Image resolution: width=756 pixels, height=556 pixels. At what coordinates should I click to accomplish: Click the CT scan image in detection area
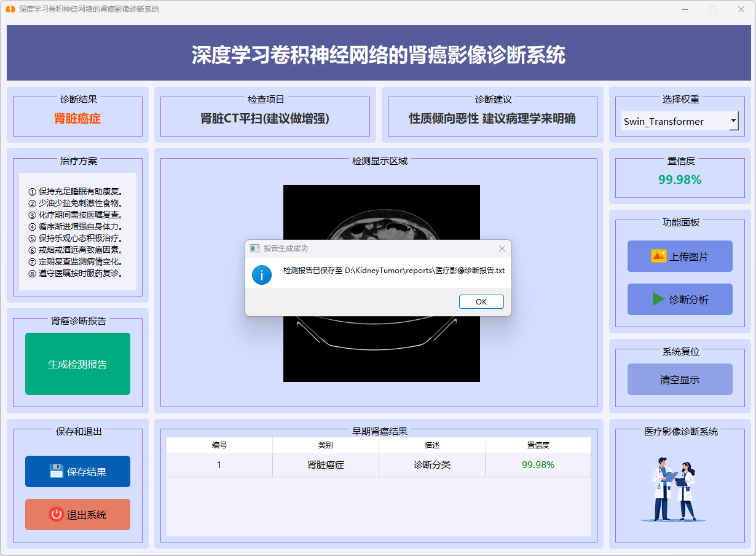coord(381,351)
